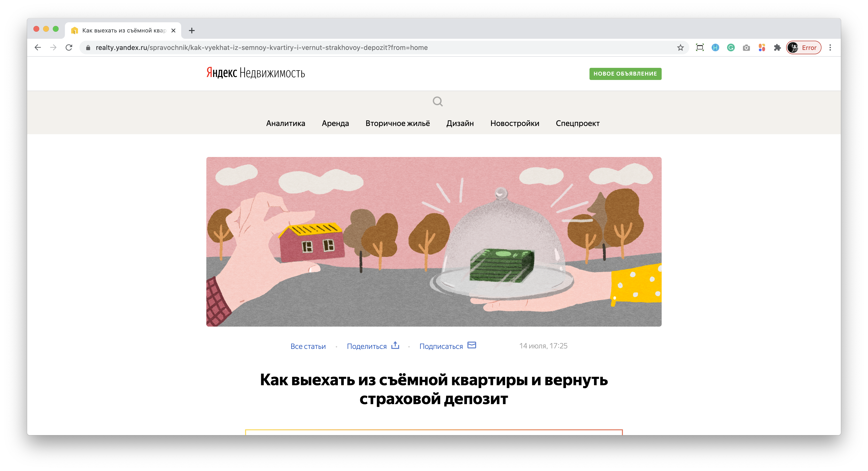
Task: Go back to previous page
Action: (x=38, y=47)
